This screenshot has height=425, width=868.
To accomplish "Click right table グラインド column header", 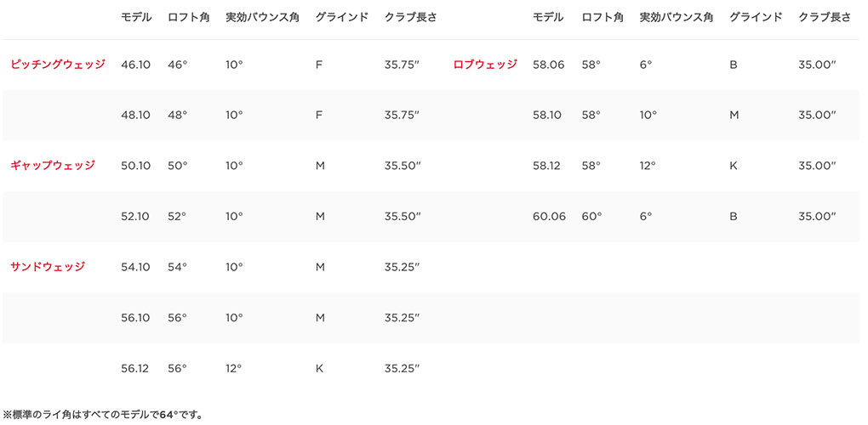I will (x=756, y=18).
